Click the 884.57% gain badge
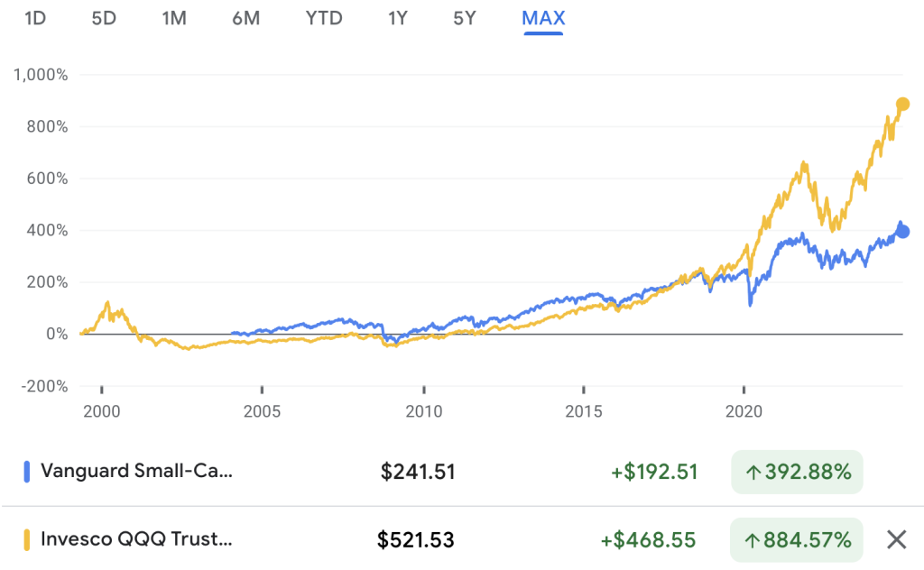Image resolution: width=924 pixels, height=570 pixels. tap(797, 539)
